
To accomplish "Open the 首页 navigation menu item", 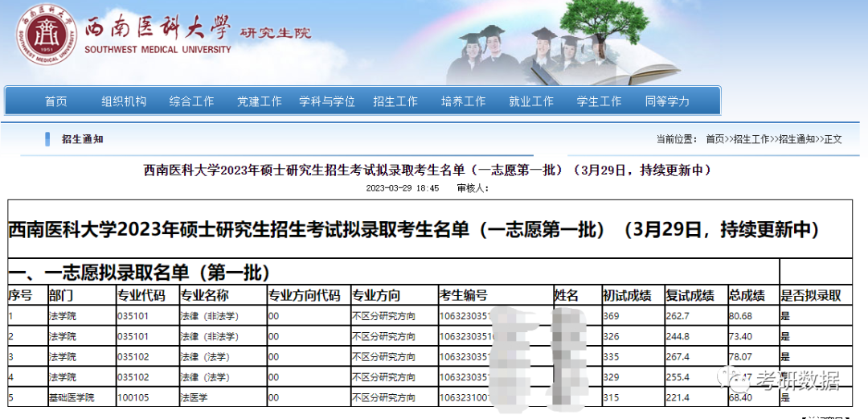I will tap(56, 101).
